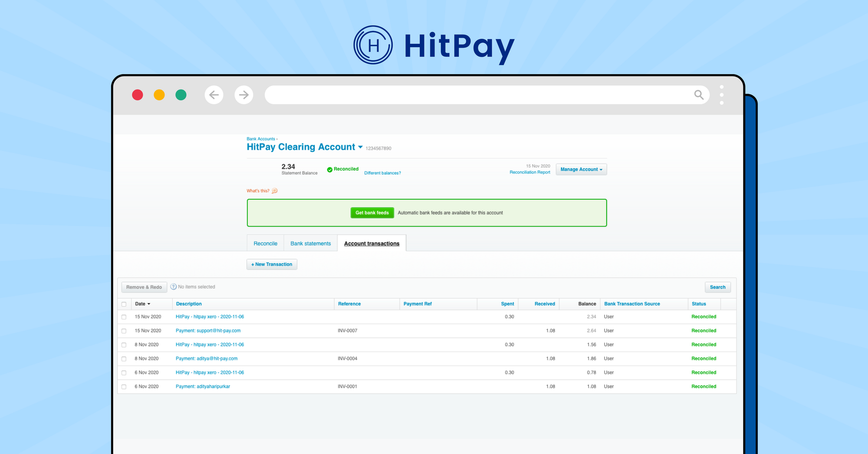Tick the checkbox for the adityaharipurkar payment row
The image size is (868, 454).
click(x=124, y=387)
